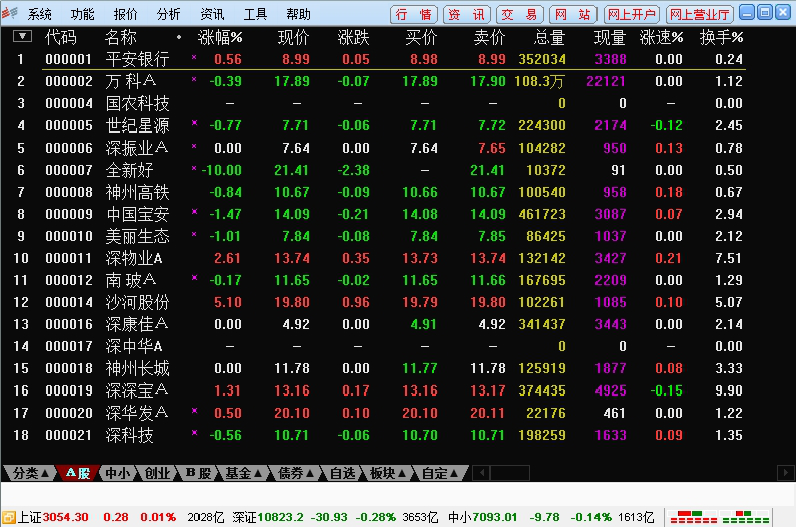
Task: Open the column dropdown arrow beside 代码
Action: coord(22,37)
